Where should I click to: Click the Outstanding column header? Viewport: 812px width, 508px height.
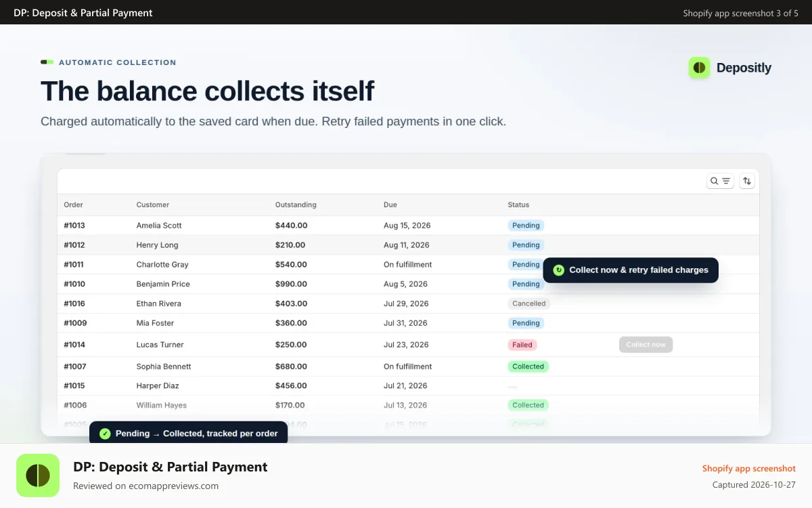pyautogui.click(x=296, y=205)
